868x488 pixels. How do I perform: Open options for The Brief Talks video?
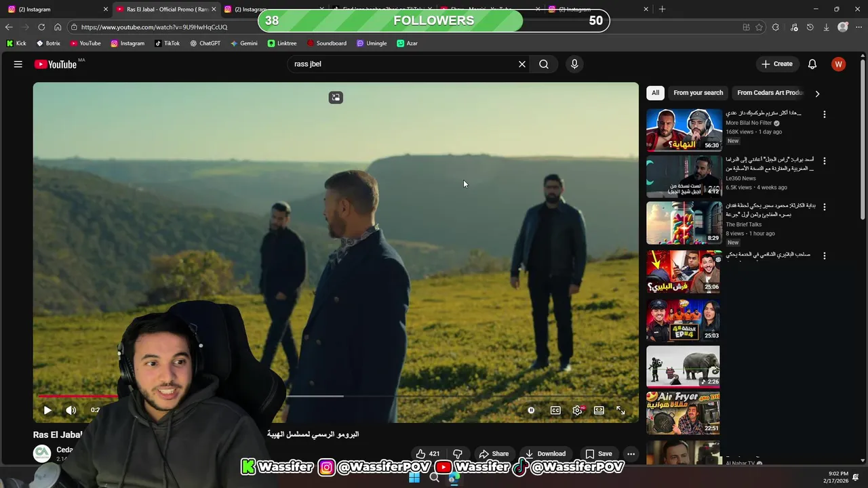(825, 207)
